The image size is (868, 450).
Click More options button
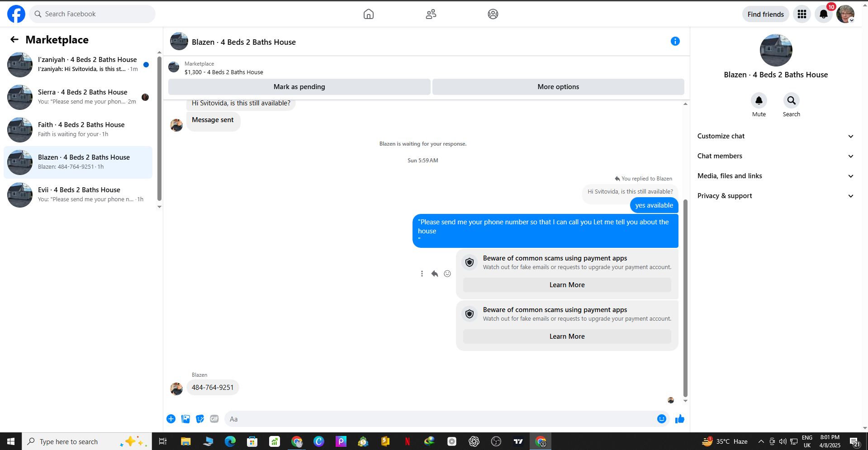point(558,87)
